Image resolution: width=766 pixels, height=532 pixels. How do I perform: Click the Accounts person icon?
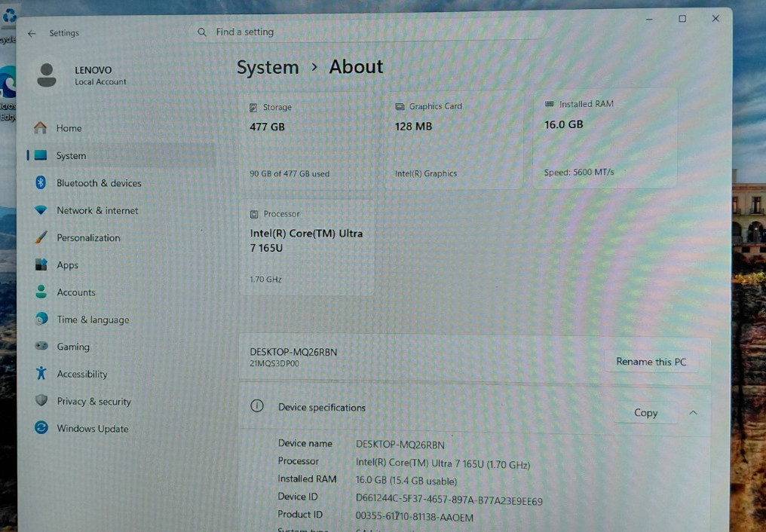(41, 292)
